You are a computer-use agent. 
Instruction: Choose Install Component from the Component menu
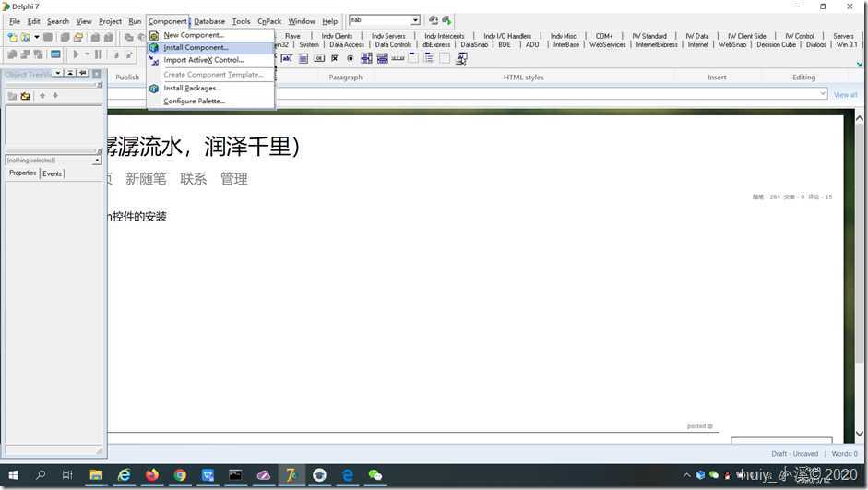pos(211,48)
